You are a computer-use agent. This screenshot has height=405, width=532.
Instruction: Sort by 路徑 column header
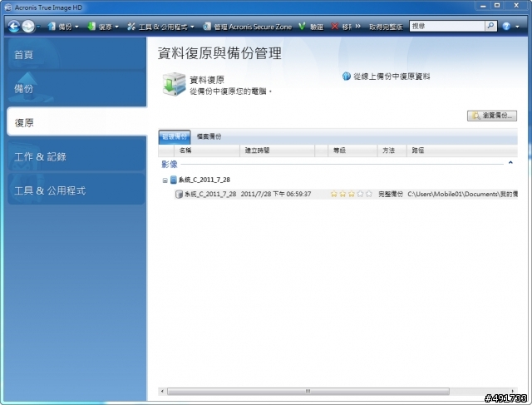tap(462, 151)
